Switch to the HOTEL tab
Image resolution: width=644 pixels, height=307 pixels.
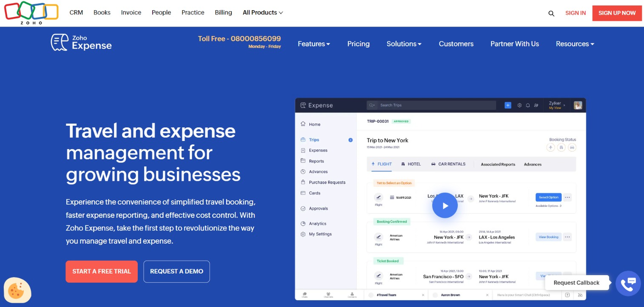411,164
